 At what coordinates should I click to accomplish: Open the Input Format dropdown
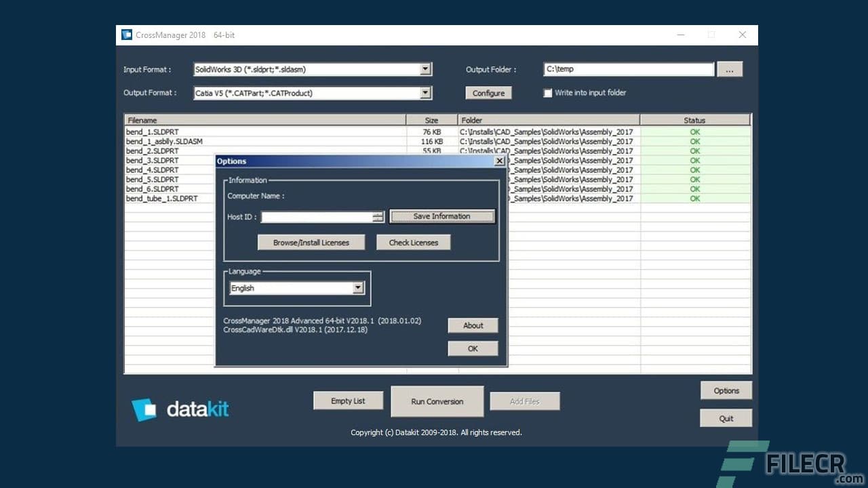click(x=426, y=68)
